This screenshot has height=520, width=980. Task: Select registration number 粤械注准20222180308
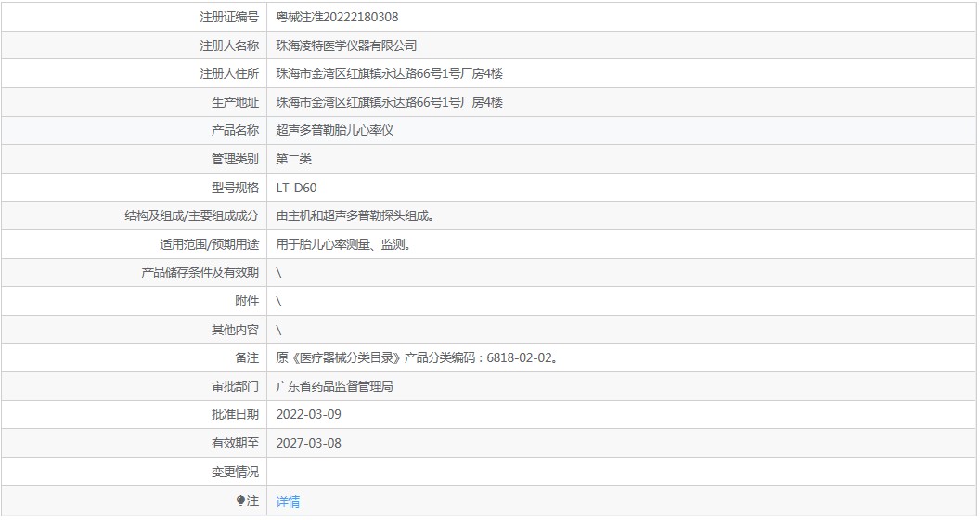(337, 17)
